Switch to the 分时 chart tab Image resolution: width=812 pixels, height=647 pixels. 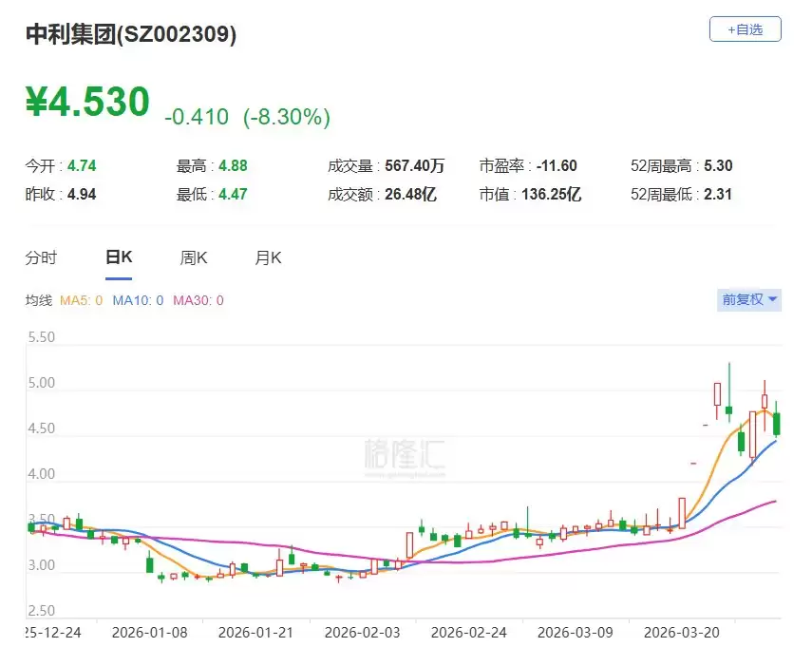[x=41, y=257]
